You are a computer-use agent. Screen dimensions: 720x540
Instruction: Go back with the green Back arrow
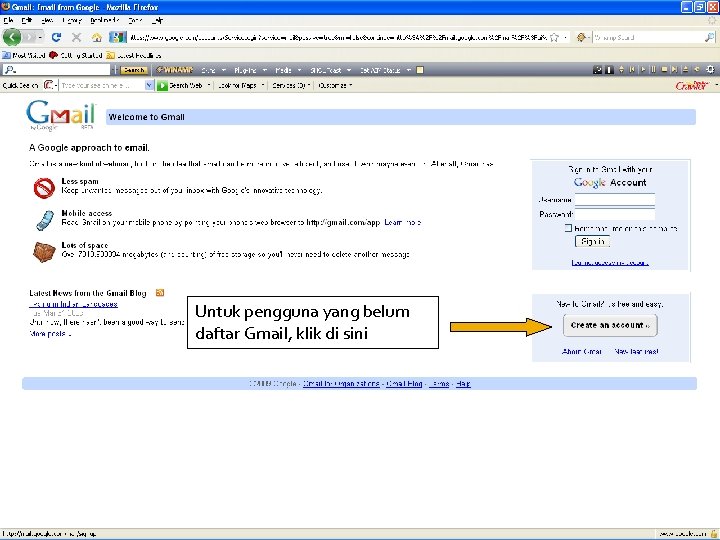[x=12, y=37]
